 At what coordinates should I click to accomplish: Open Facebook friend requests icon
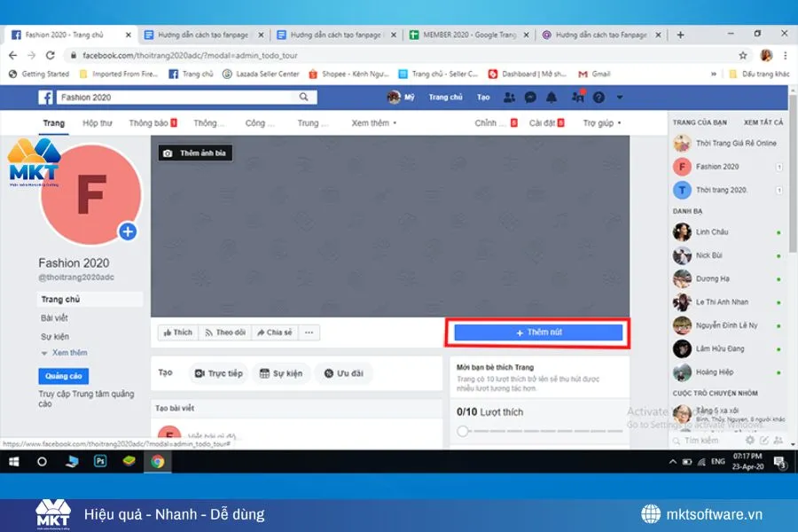coord(508,96)
